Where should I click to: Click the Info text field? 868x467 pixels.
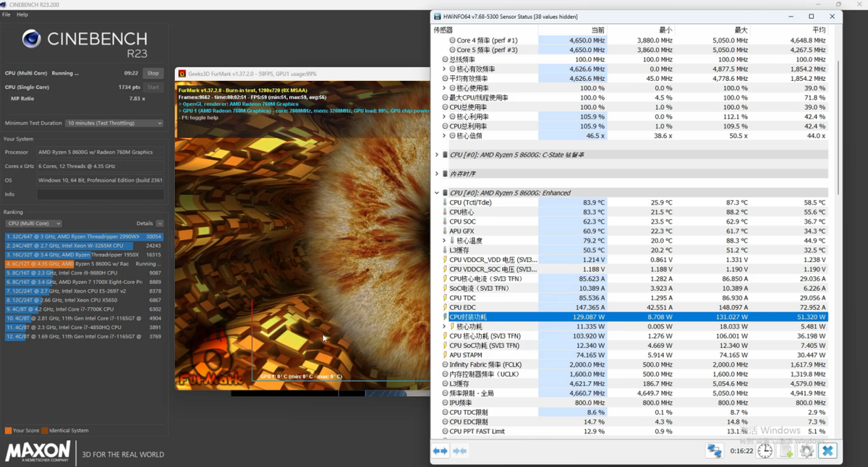pos(100,194)
